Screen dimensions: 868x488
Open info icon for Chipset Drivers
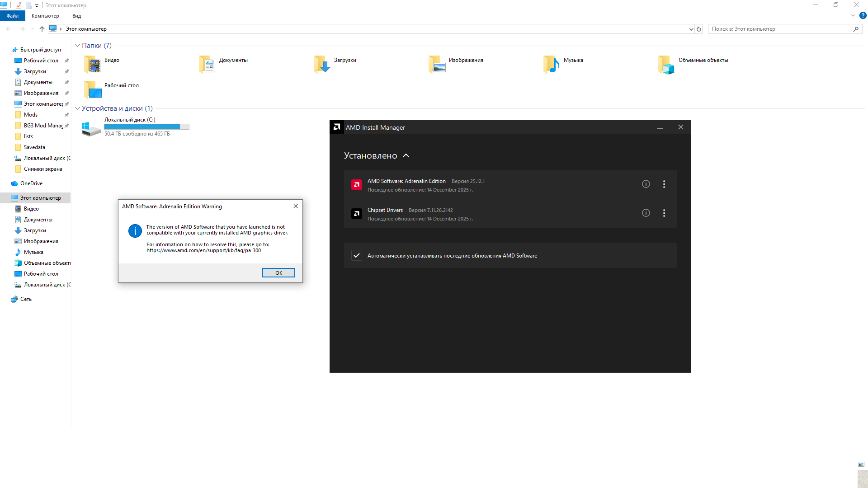(646, 213)
